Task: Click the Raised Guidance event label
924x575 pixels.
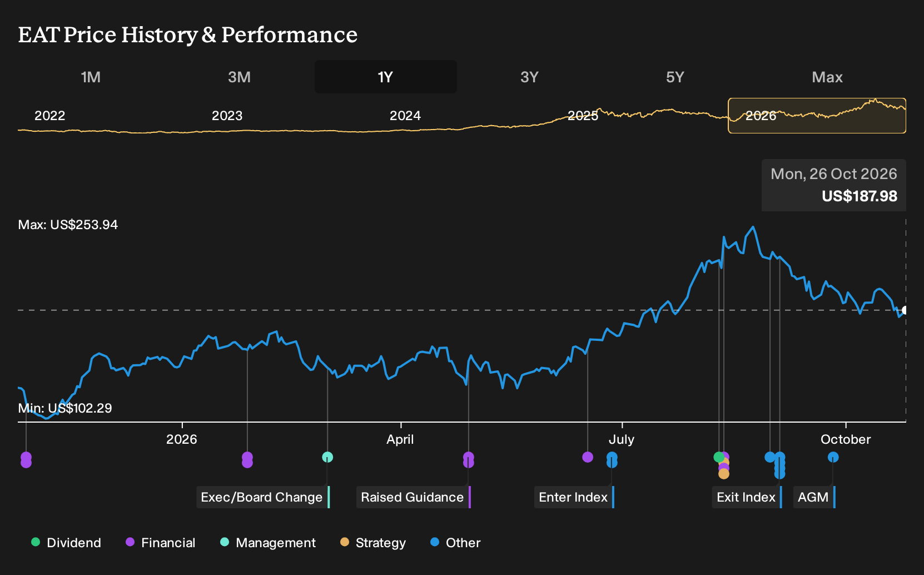Action: pos(414,497)
